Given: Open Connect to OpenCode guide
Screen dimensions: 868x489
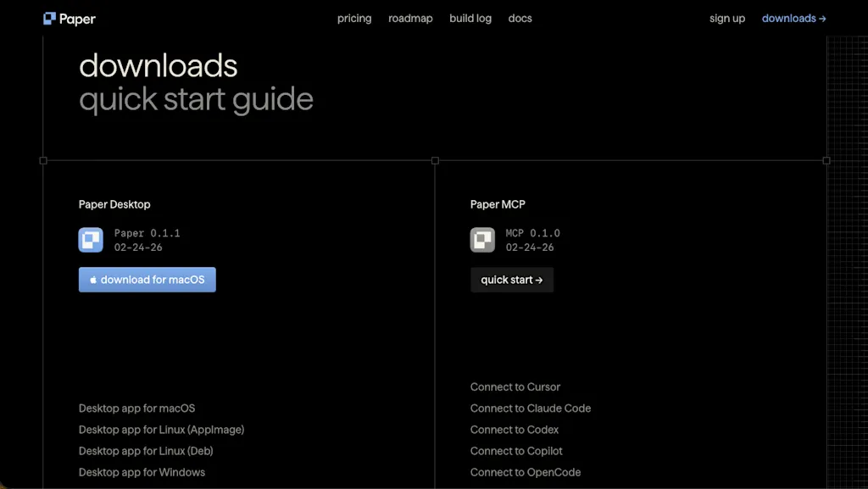Looking at the screenshot, I should click(526, 472).
